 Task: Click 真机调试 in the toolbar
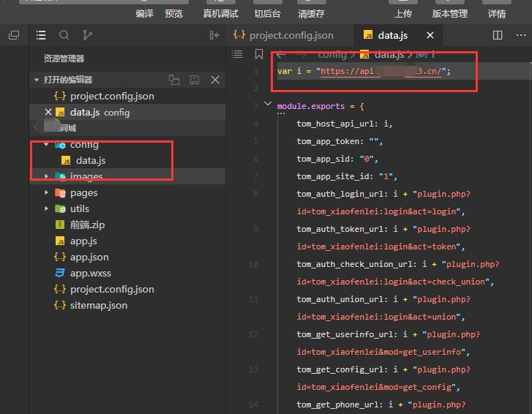(x=220, y=14)
